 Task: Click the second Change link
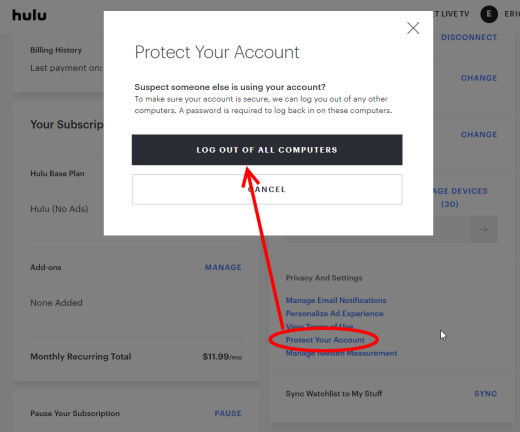point(479,135)
